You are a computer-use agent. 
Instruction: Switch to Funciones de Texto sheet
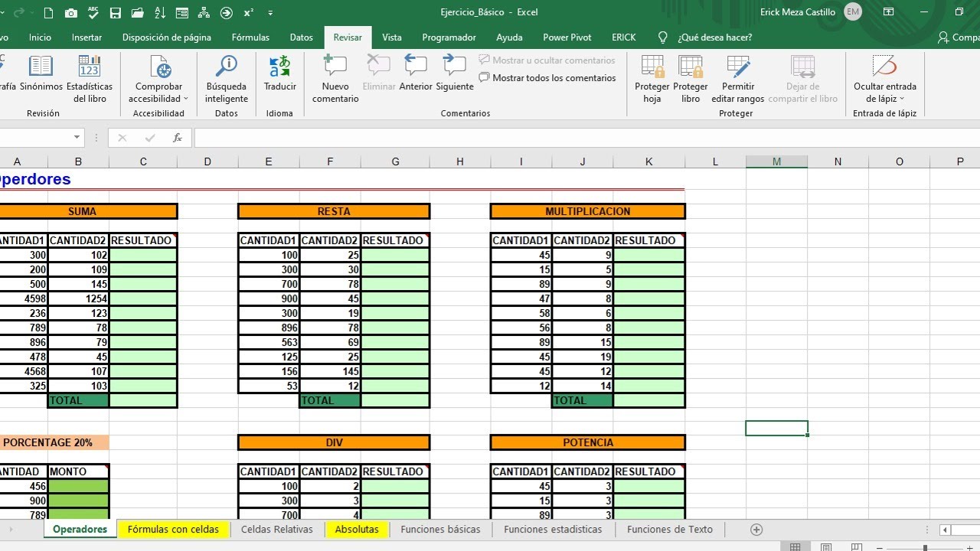click(669, 530)
